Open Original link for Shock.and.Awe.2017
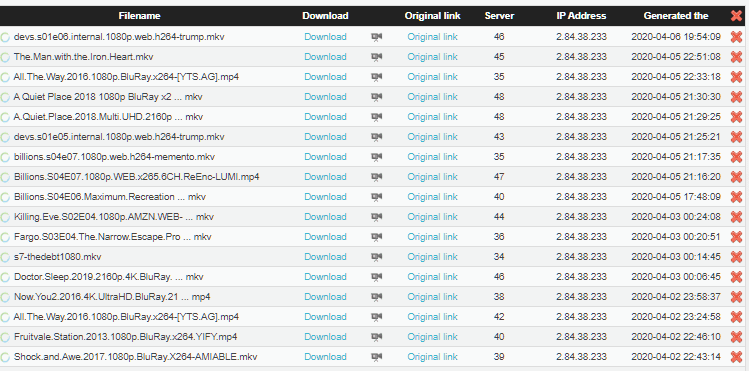This screenshot has height=371, width=749. coord(432,357)
